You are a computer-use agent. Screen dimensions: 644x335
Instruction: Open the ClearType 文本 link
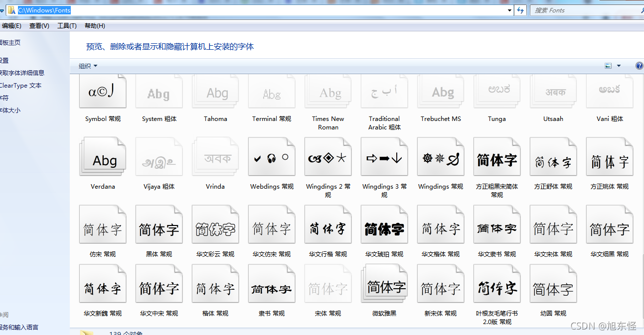tap(20, 86)
